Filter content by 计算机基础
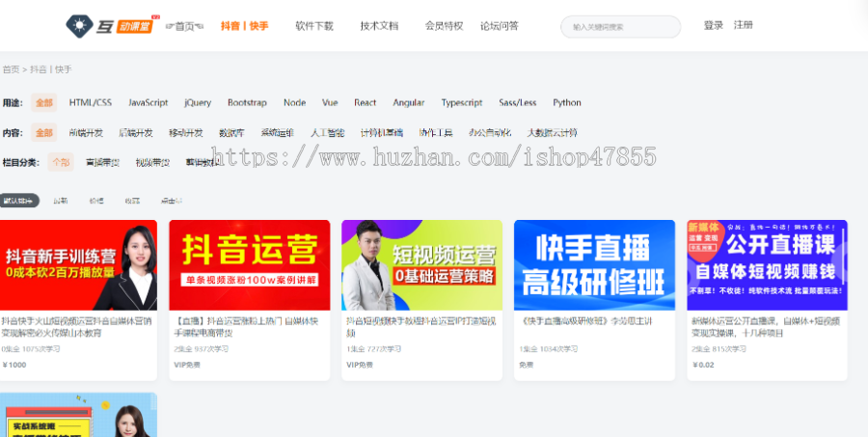The width and height of the screenshot is (868, 437). click(382, 132)
